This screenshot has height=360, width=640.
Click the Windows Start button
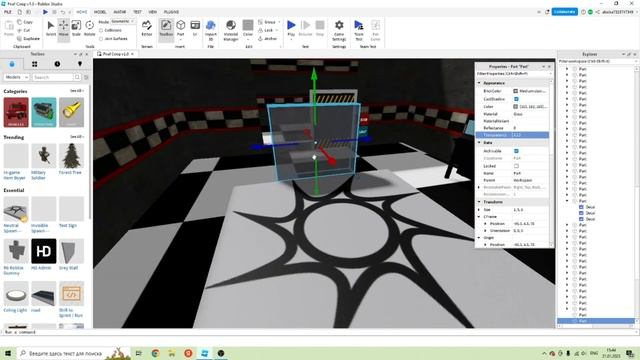(x=8, y=353)
